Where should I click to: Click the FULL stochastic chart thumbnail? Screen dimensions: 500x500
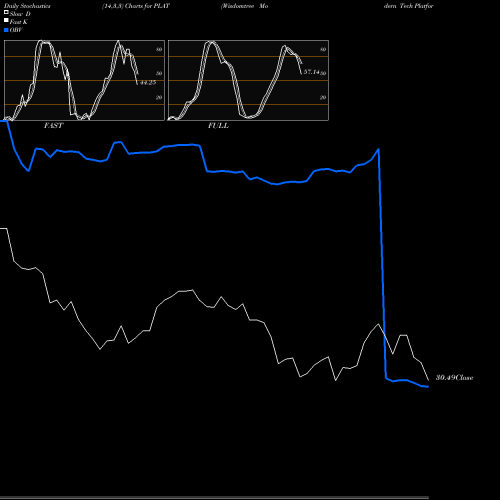coord(248,80)
